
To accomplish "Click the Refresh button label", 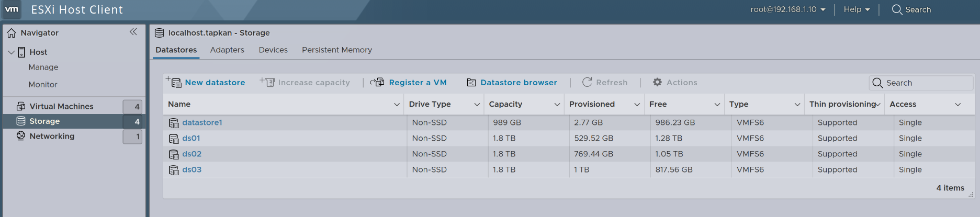I will tap(612, 83).
